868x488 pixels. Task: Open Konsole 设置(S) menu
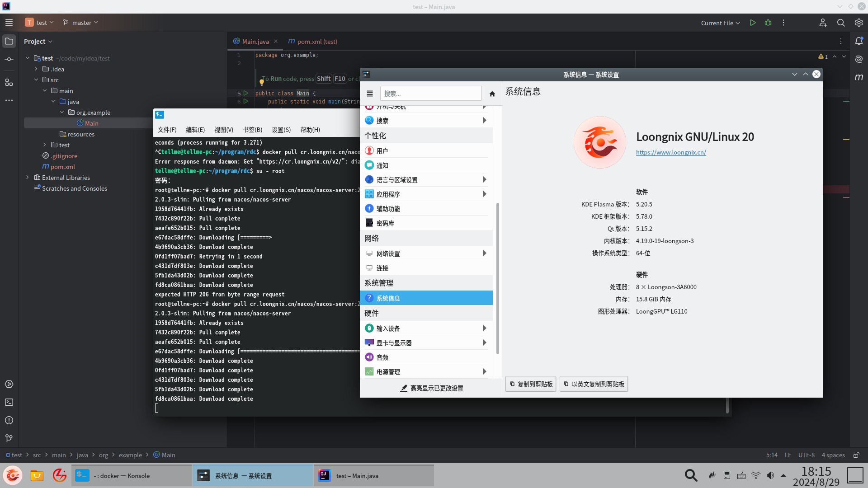(x=281, y=130)
